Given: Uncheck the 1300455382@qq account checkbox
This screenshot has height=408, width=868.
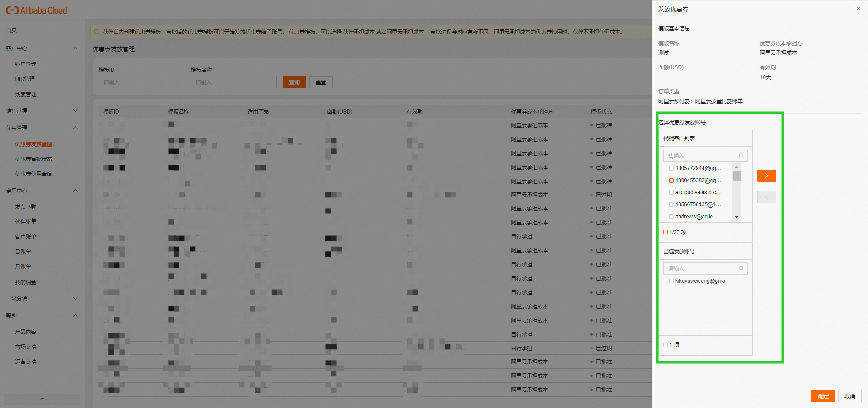Looking at the screenshot, I should coord(671,180).
